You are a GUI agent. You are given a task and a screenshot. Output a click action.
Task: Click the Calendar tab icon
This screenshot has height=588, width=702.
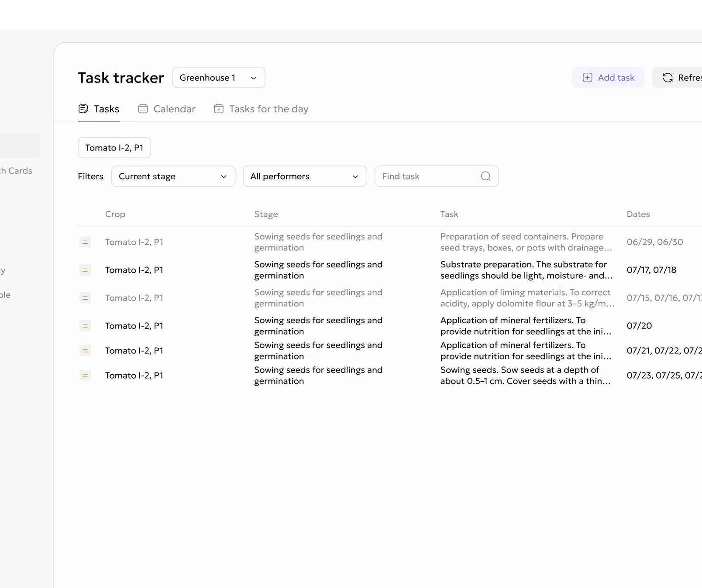coord(143,109)
